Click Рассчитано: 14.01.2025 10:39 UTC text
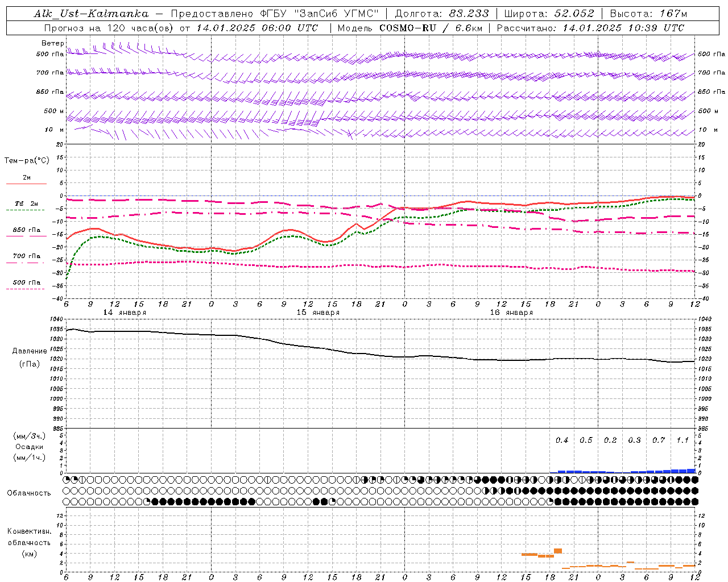The width and height of the screenshot is (728, 582). [x=590, y=28]
